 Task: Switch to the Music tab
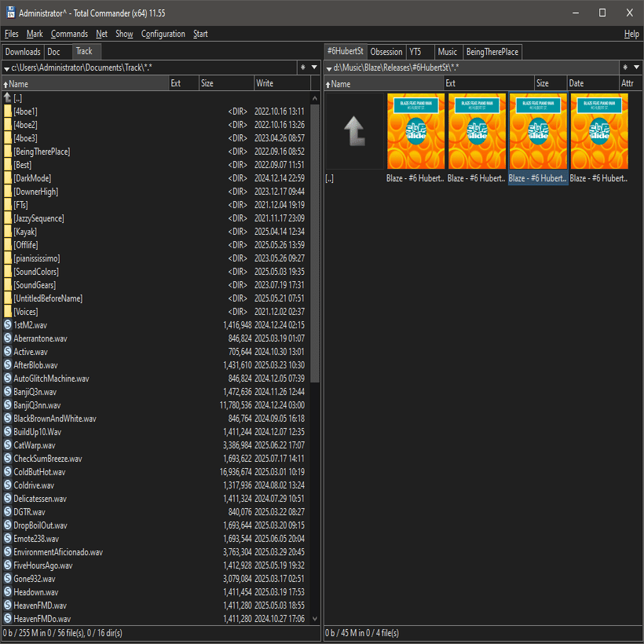click(448, 52)
